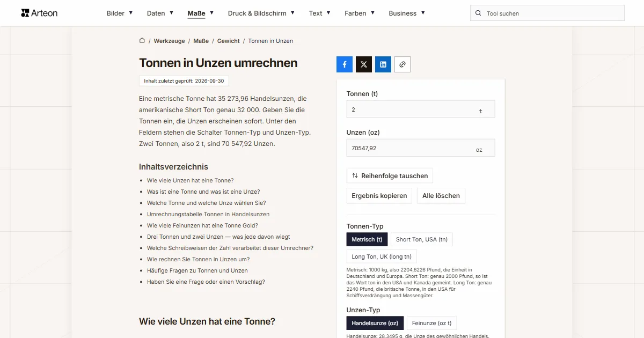Select Handelsunze (oz) ounce type

[375, 323]
